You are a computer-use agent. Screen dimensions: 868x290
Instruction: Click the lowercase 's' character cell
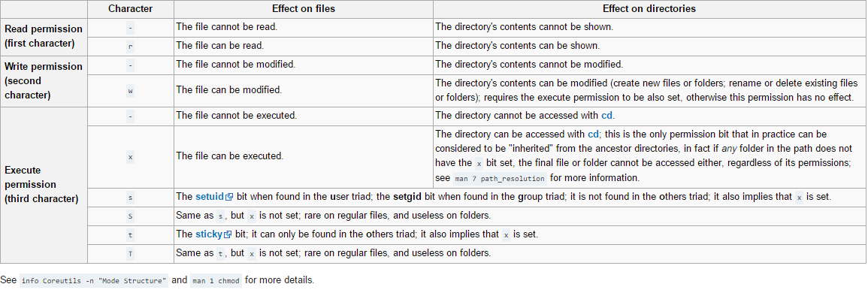click(x=131, y=198)
